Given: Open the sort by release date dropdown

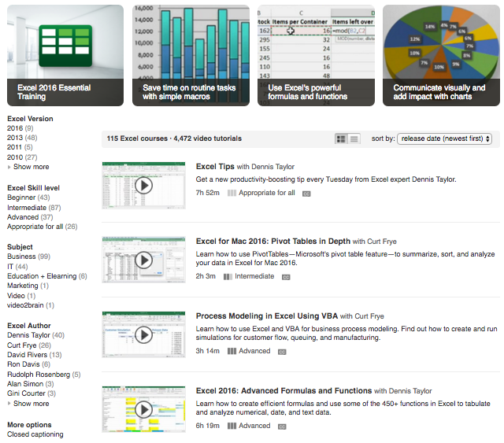Looking at the screenshot, I should coord(445,138).
